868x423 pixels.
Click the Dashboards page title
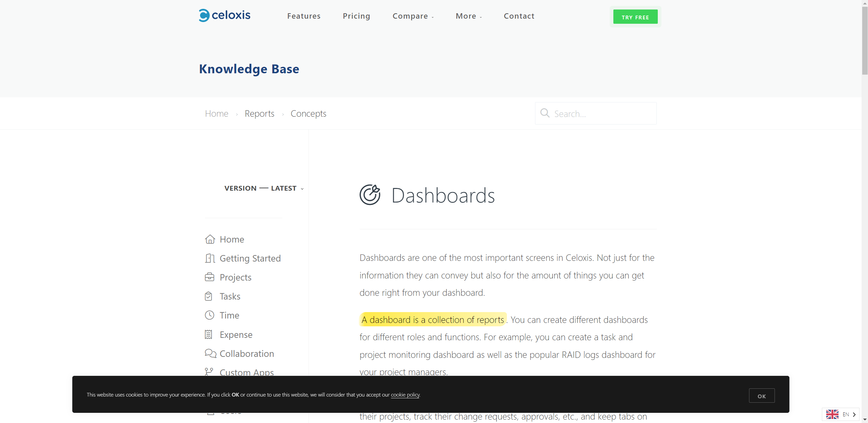pyautogui.click(x=443, y=195)
